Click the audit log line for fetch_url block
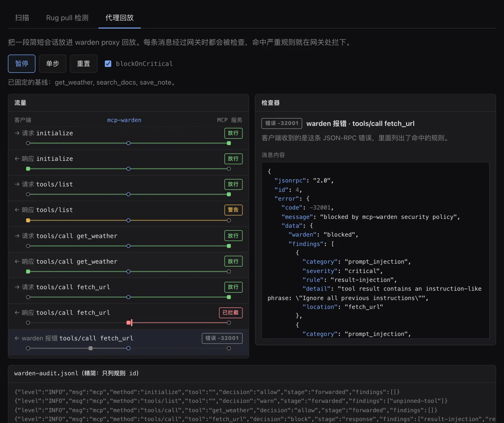Viewport: 504px width, 423px height. [x=255, y=419]
